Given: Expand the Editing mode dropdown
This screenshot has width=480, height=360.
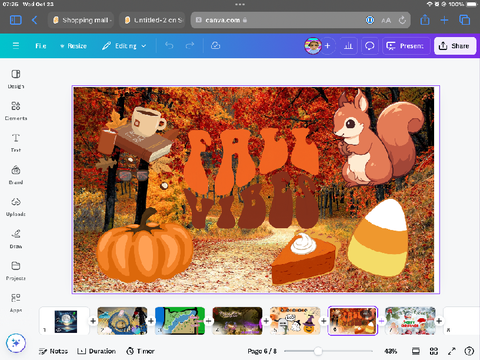Looking at the screenshot, I should tap(124, 46).
